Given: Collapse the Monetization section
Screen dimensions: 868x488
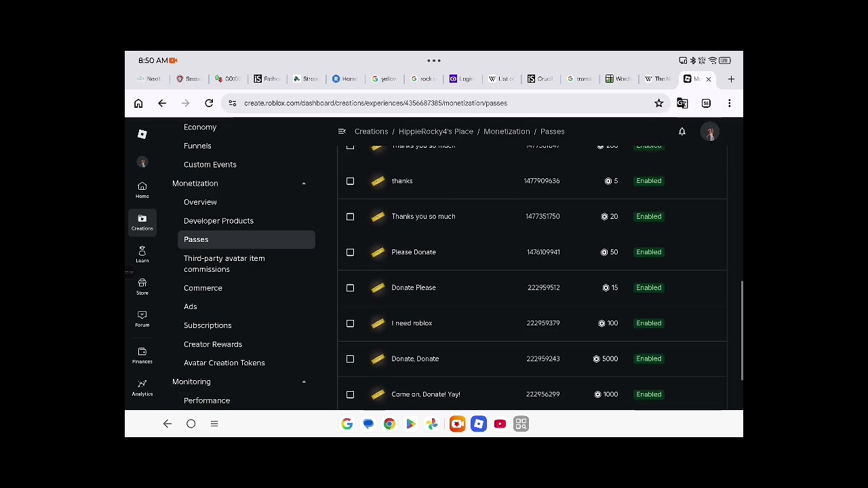Looking at the screenshot, I should 304,184.
